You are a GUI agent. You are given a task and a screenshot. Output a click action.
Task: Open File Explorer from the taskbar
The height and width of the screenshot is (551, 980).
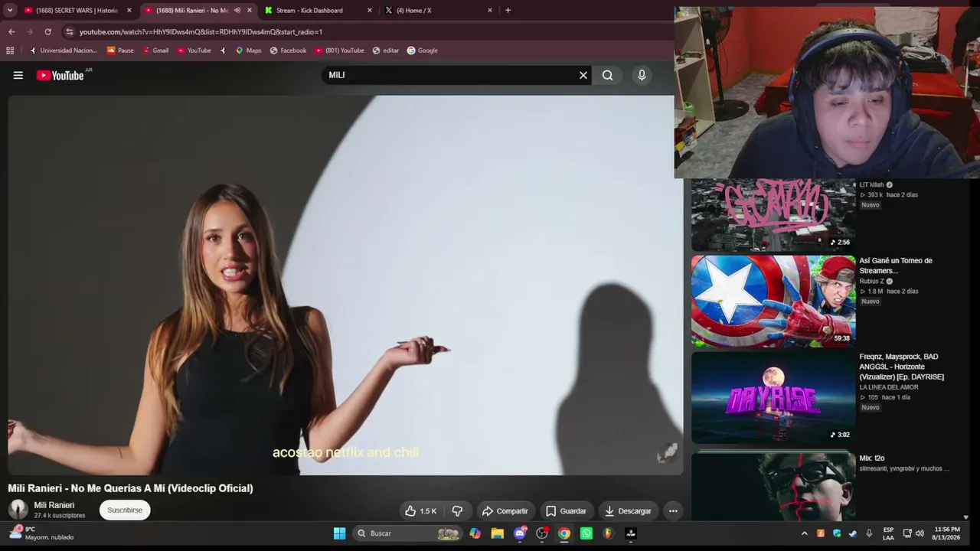click(498, 533)
